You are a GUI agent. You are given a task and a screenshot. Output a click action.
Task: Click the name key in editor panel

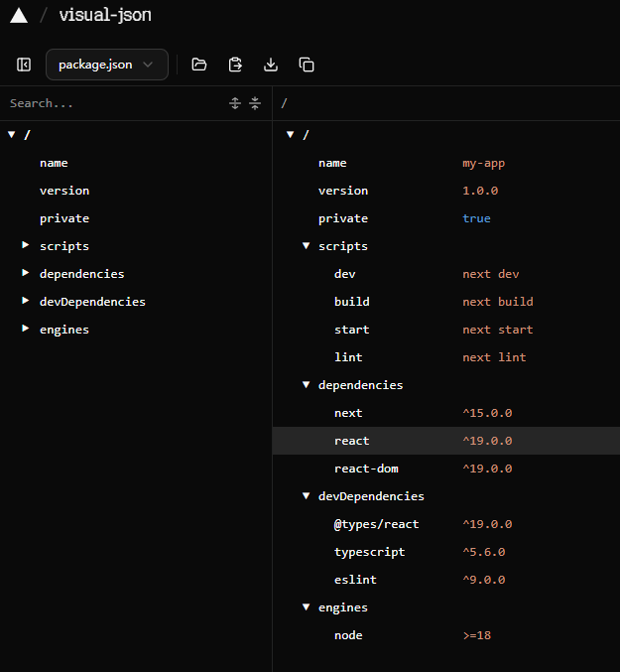tap(332, 163)
